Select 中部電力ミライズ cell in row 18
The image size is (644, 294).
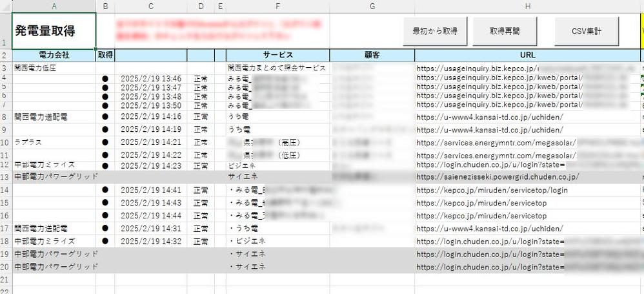coord(54,241)
